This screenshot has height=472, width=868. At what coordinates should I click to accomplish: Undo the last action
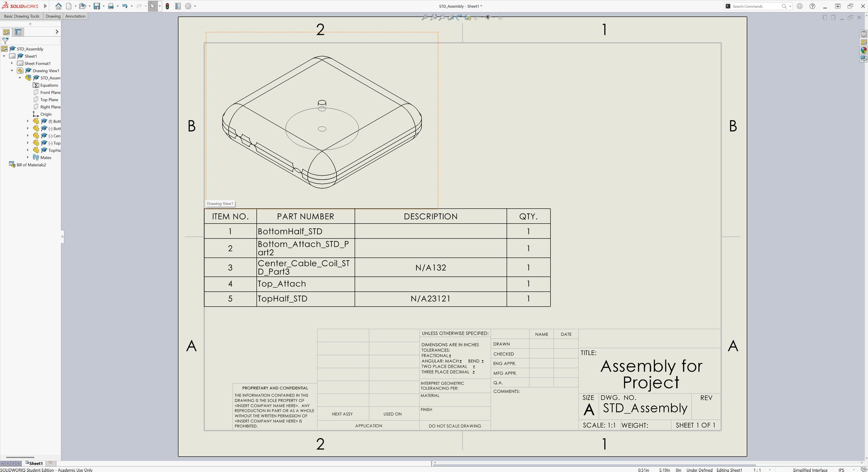(125, 6)
